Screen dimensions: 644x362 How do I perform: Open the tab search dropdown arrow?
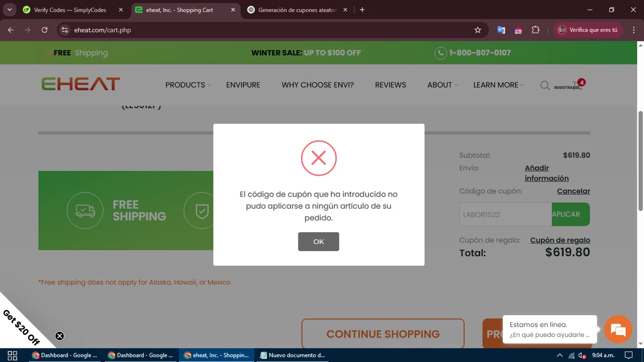(9, 9)
